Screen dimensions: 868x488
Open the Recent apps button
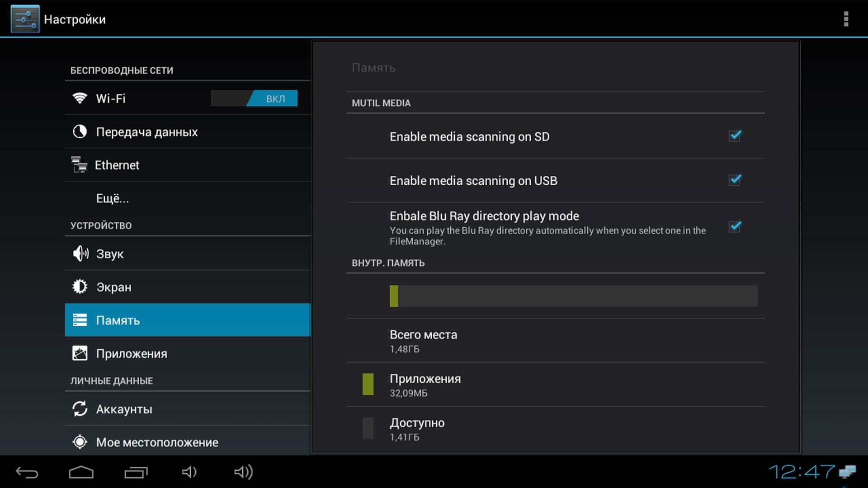(x=136, y=472)
